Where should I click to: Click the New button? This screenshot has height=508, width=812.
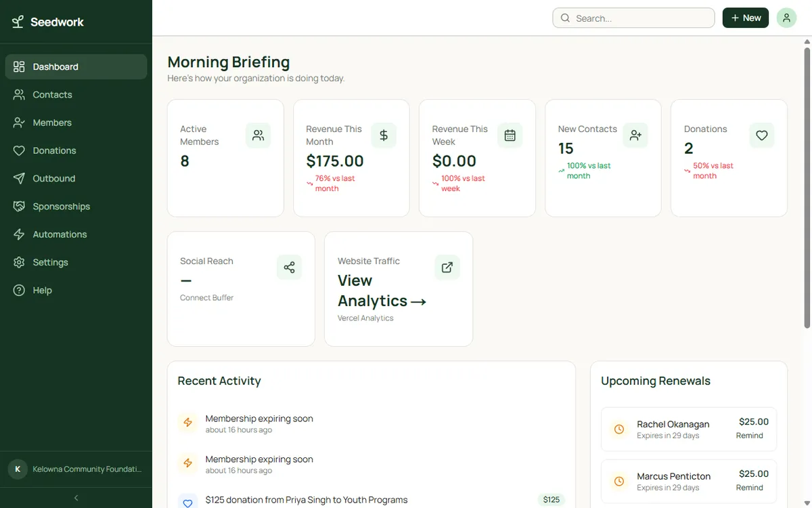(745, 18)
